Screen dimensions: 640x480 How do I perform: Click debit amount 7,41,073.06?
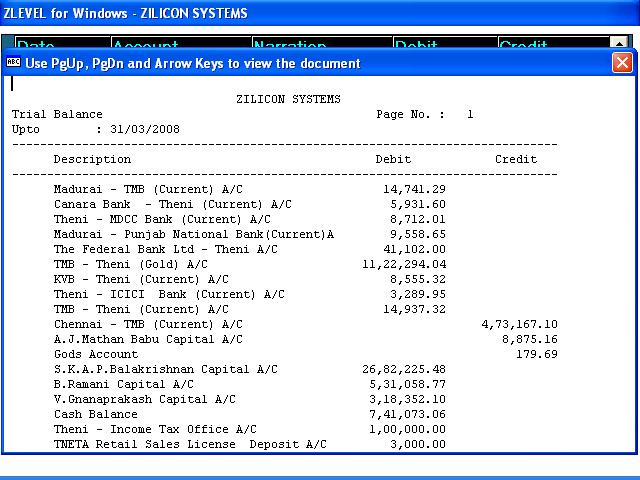(407, 414)
